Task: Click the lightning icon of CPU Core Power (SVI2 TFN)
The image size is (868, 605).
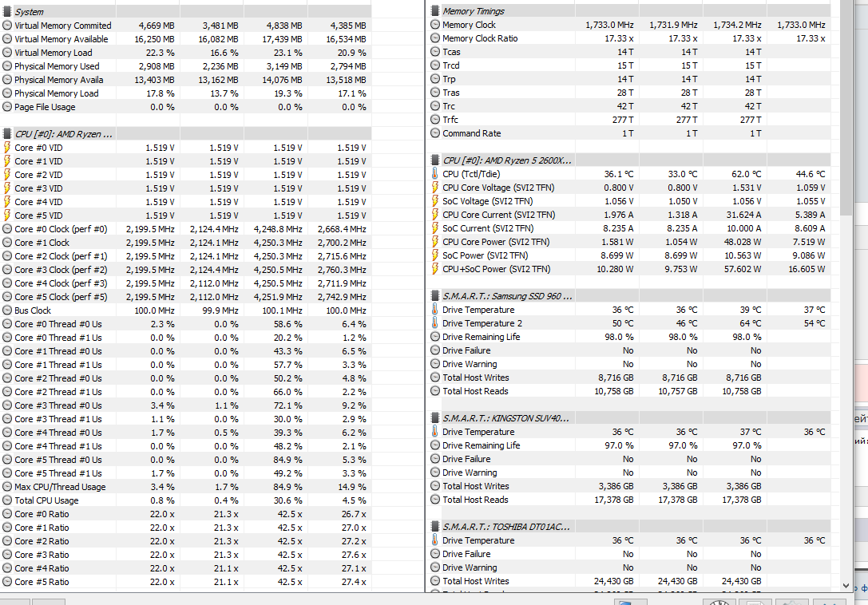Action: [x=435, y=242]
